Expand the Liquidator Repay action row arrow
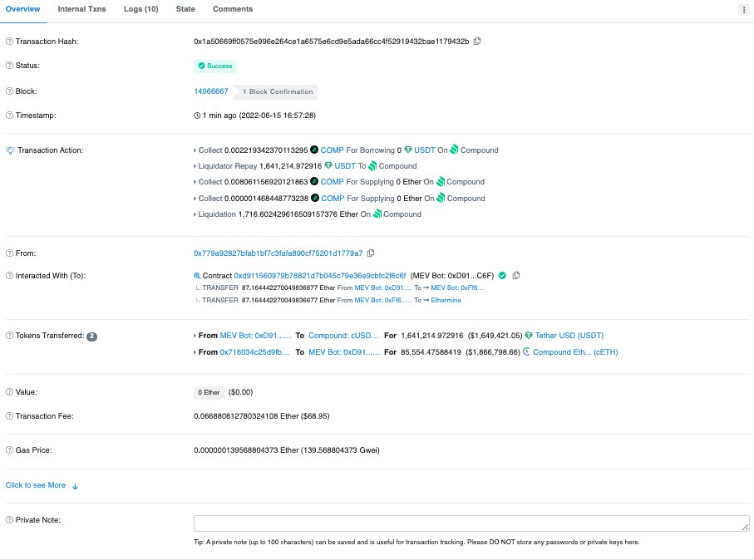754x560 pixels. (x=195, y=166)
